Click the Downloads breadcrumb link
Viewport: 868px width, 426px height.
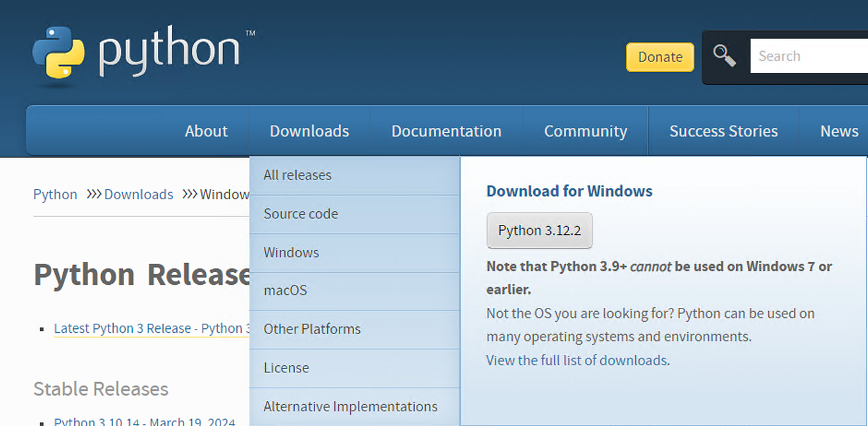[138, 194]
